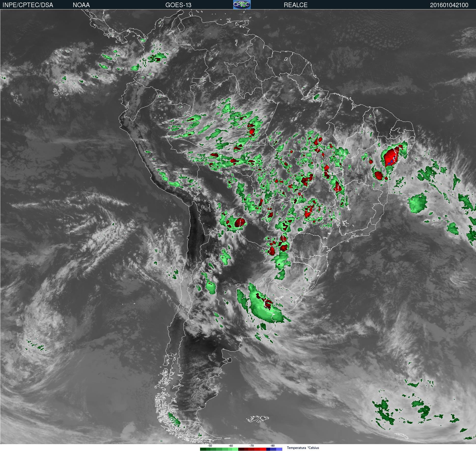Pick the bright red legend swatch

point(263,449)
